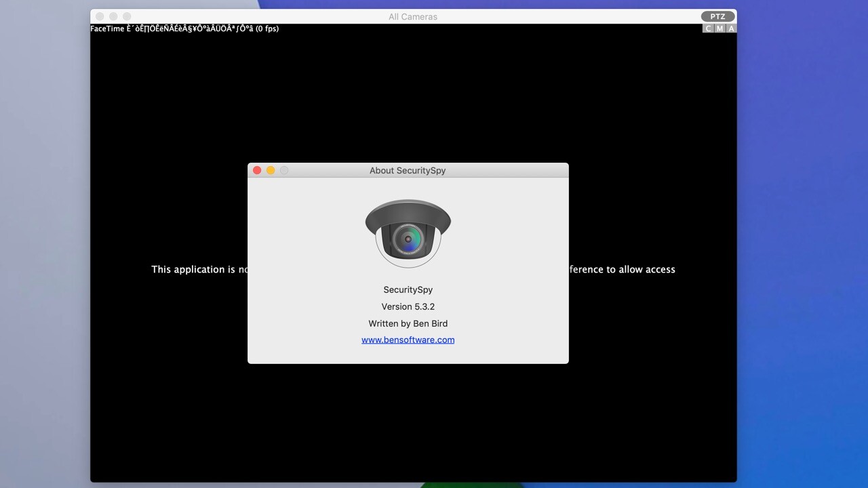The height and width of the screenshot is (488, 868).
Task: Zoom the All Cameras window
Action: (127, 17)
